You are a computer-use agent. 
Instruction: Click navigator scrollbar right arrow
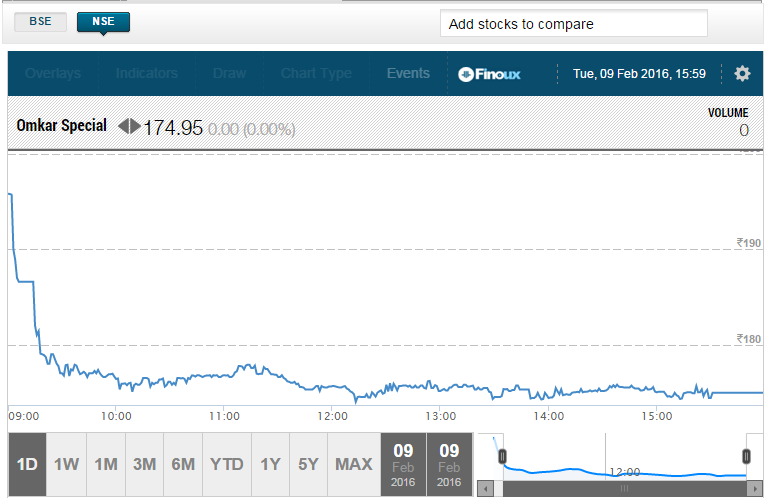point(754,489)
